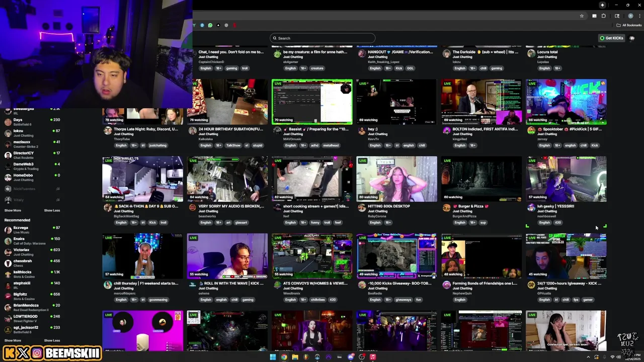644x362 pixels.
Task: Click lizzvega avatar under Recommended
Action: click(x=8, y=230)
